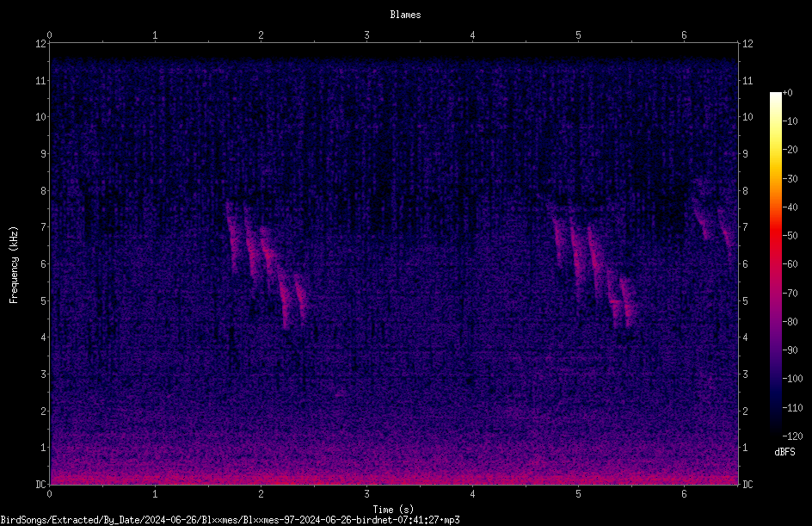Click the -60 mark on the color scale
This screenshot has height=526, width=812.
790,263
